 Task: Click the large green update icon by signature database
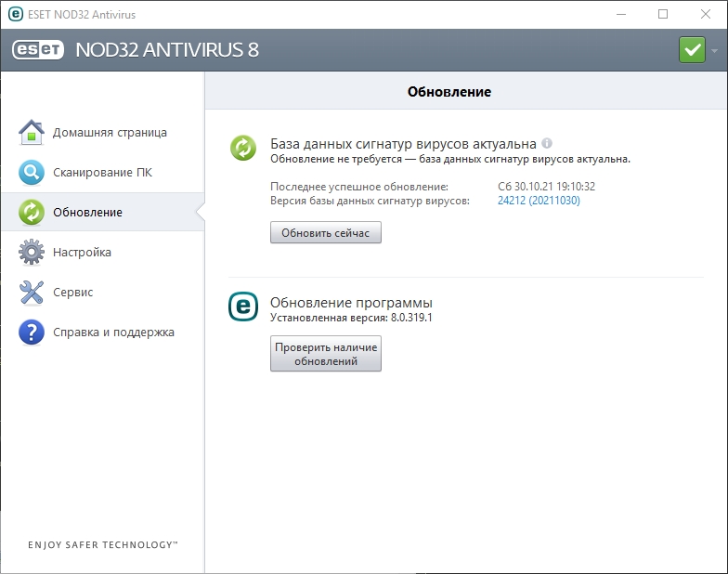point(243,148)
